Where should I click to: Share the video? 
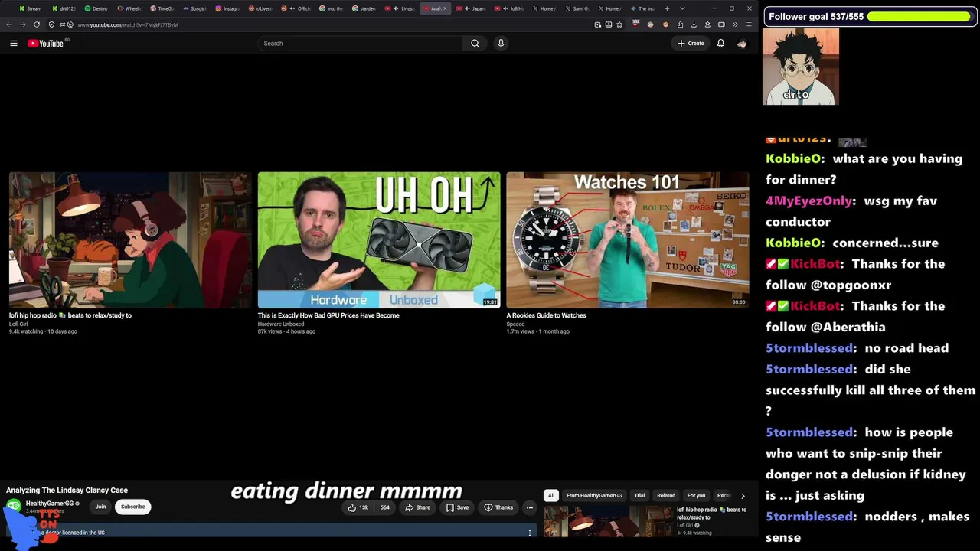pos(417,507)
